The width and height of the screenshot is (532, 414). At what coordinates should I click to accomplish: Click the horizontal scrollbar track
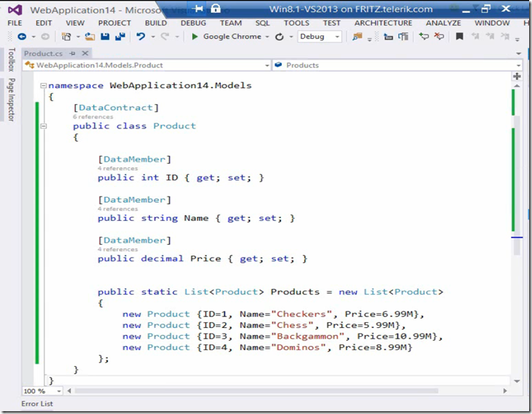point(287,391)
